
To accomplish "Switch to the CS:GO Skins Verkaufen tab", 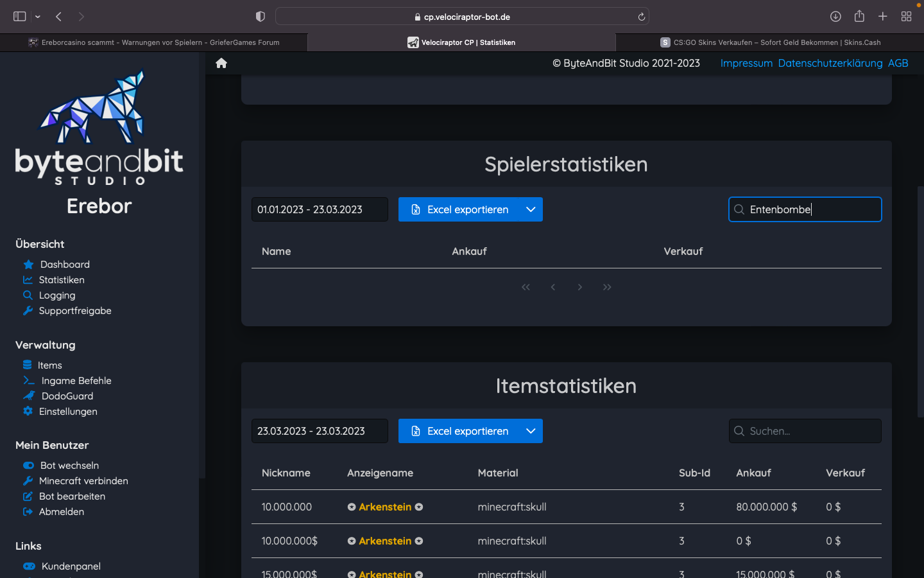I will click(770, 42).
